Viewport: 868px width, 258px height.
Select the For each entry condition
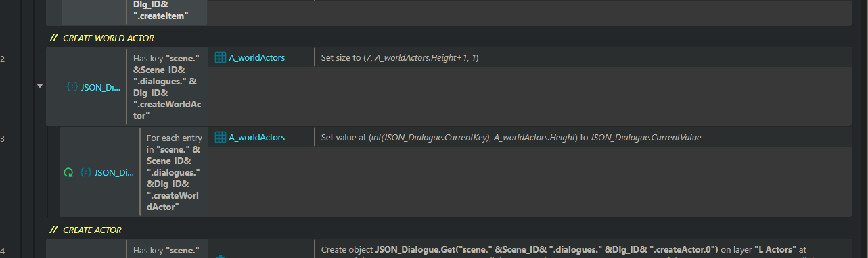[174, 172]
